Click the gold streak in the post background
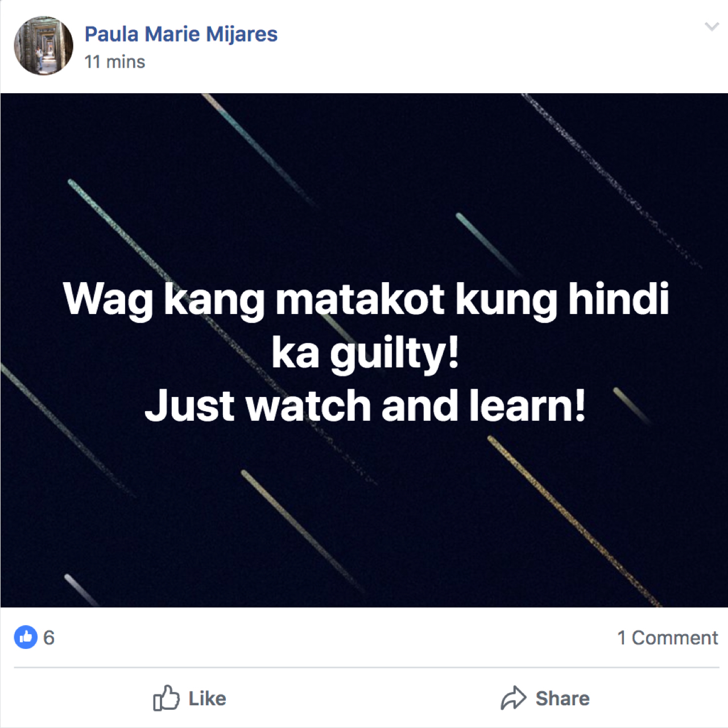This screenshot has width=728, height=728. 574,521
